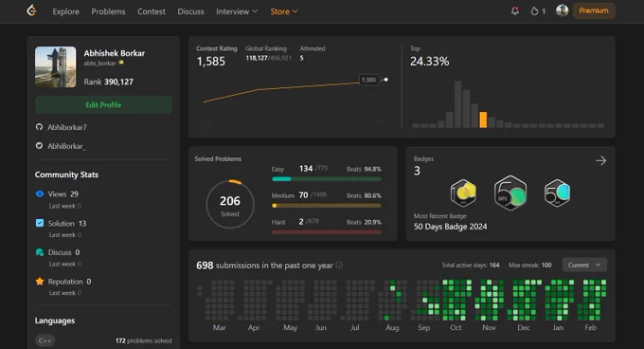This screenshot has width=644, height=349.
Task: Click the cyan 50 days badge
Action: click(557, 193)
